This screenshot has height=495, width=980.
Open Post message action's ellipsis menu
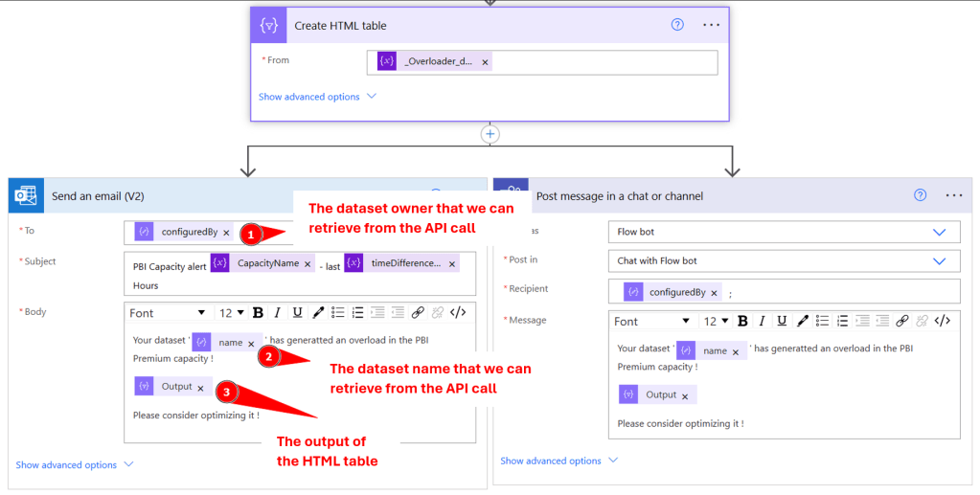click(x=953, y=195)
